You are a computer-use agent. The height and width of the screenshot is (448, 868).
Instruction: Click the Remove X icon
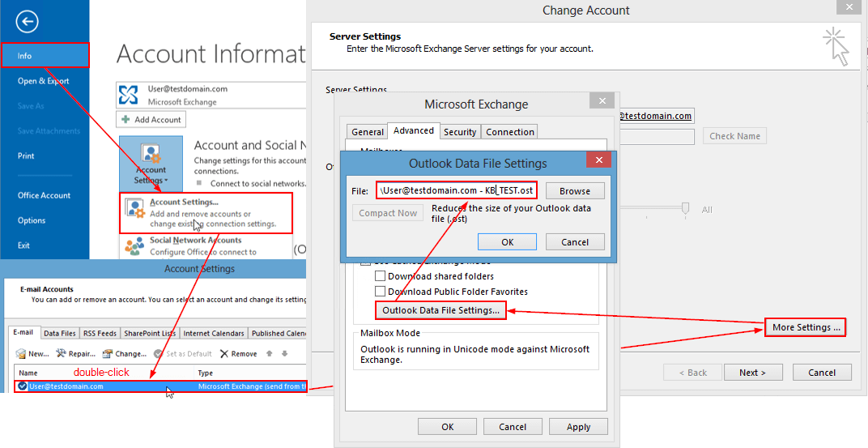point(224,353)
